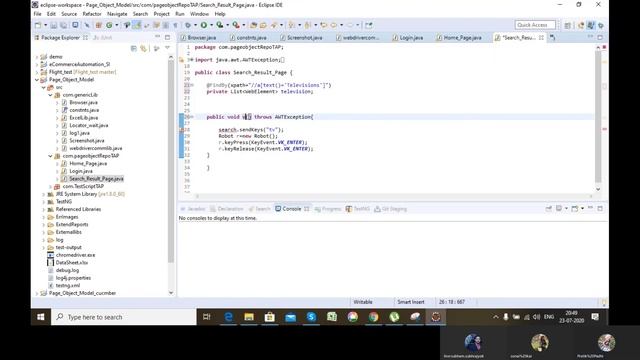
Task: Open Excel from the taskbar
Action: tap(332, 317)
